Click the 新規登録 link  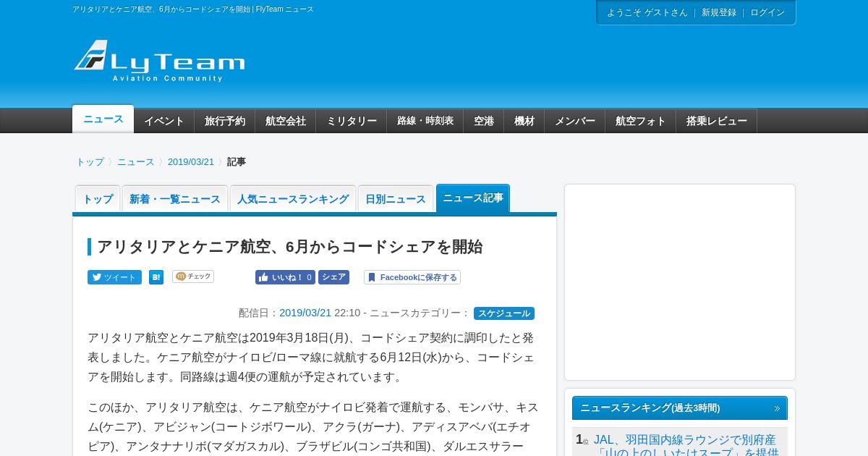pyautogui.click(x=719, y=12)
